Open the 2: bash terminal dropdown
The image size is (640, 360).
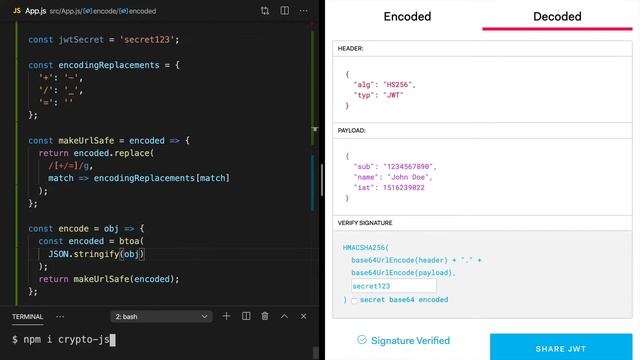click(x=161, y=317)
